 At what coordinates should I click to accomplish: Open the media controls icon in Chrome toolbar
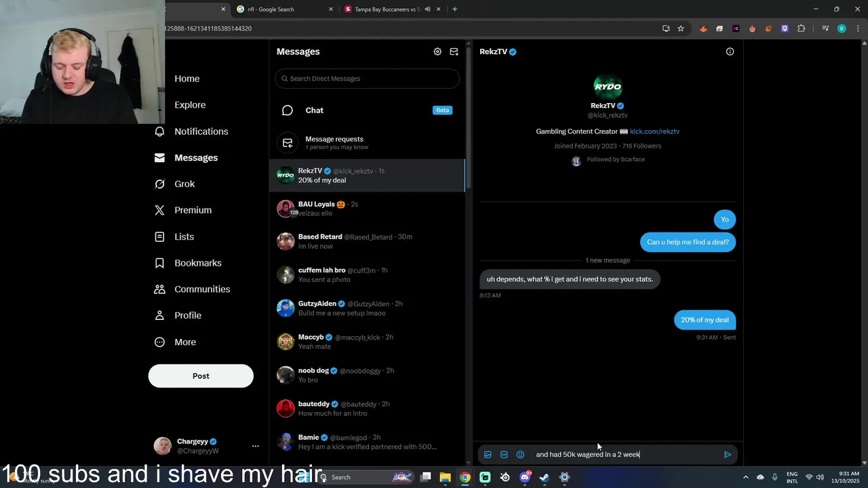[x=825, y=28]
